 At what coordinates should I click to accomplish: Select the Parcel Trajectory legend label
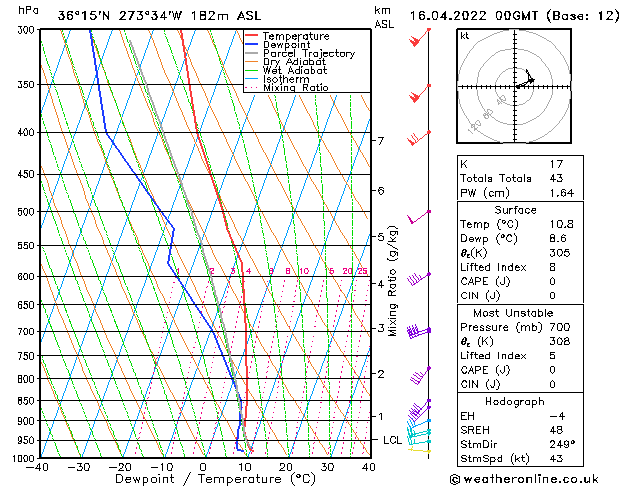(x=309, y=53)
